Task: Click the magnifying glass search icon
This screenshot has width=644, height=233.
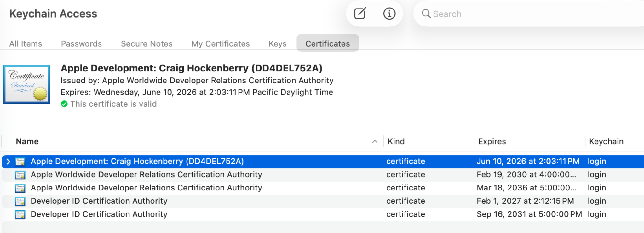Action: pos(426,14)
